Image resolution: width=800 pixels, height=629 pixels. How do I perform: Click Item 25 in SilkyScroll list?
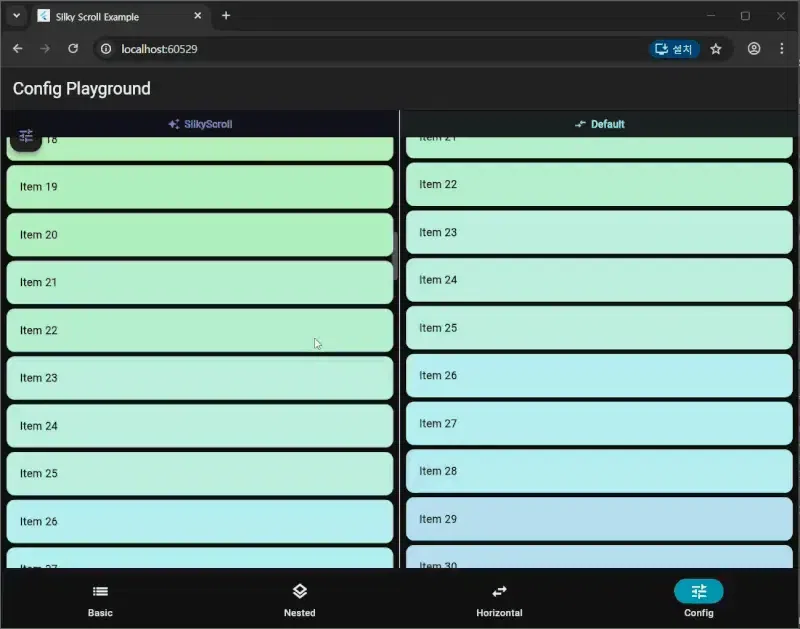(x=200, y=473)
